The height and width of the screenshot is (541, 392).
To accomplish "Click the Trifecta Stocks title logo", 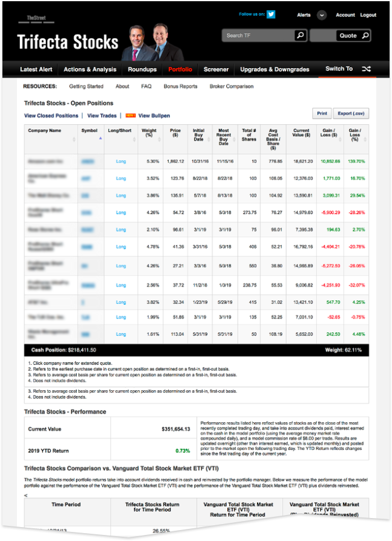I will pyautogui.click(x=68, y=42).
